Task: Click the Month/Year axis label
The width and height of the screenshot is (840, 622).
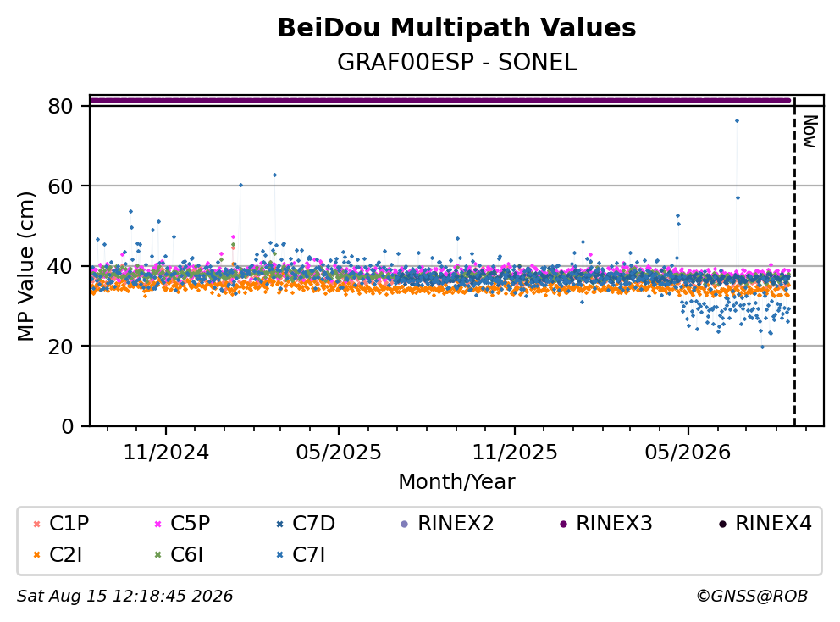Action: (456, 482)
